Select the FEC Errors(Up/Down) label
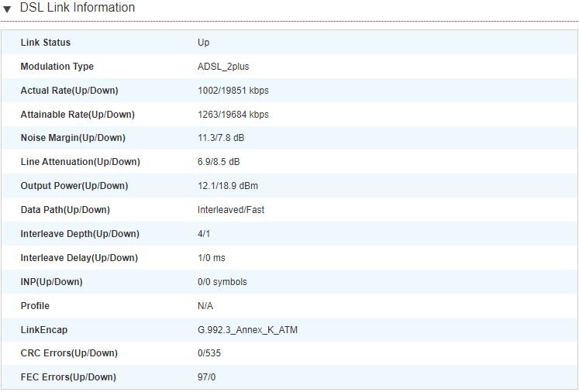Viewport: 579px width, 392px height. (68, 377)
